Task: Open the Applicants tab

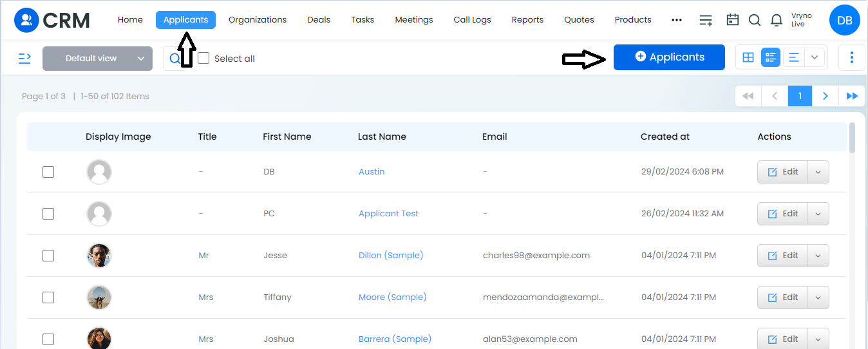Action: [185, 20]
